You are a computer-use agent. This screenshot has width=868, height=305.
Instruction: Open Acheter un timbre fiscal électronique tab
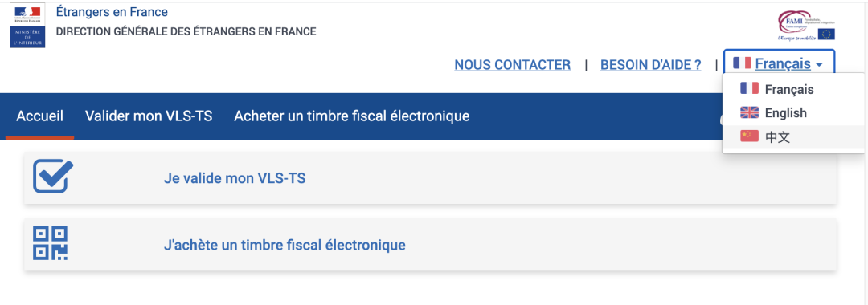pyautogui.click(x=351, y=116)
